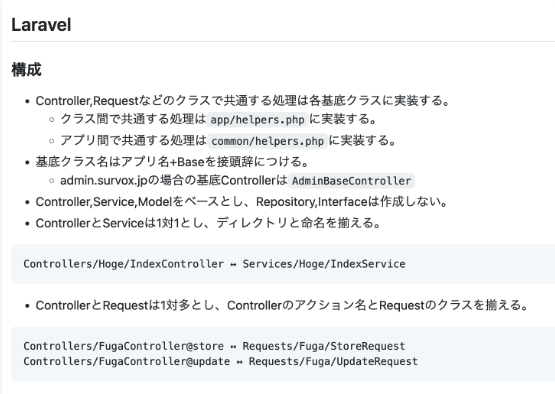Click the bullet 基底クラス名はアプリ名+Baseを接頭辞につける
Viewport: 555px width, 394px height.
pyautogui.click(x=173, y=162)
